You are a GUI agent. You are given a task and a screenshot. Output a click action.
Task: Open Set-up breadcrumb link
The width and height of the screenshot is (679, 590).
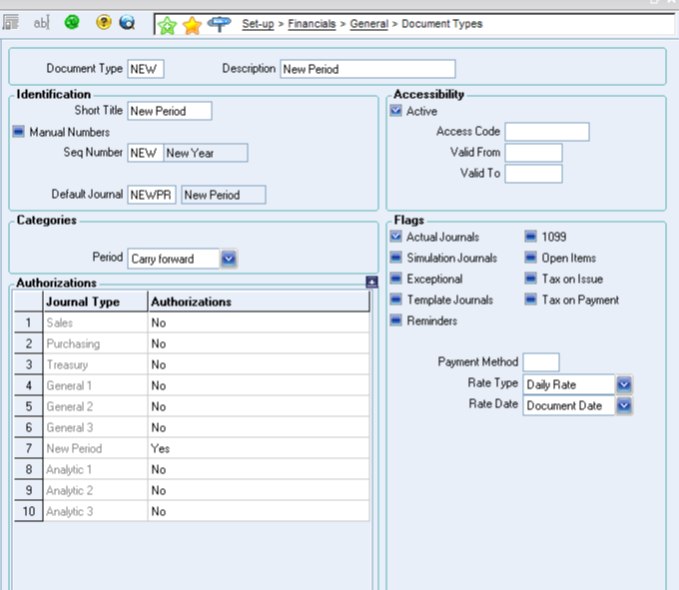(258, 23)
